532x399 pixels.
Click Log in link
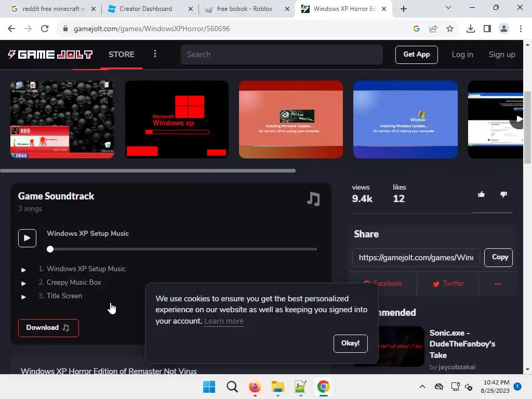click(x=462, y=55)
